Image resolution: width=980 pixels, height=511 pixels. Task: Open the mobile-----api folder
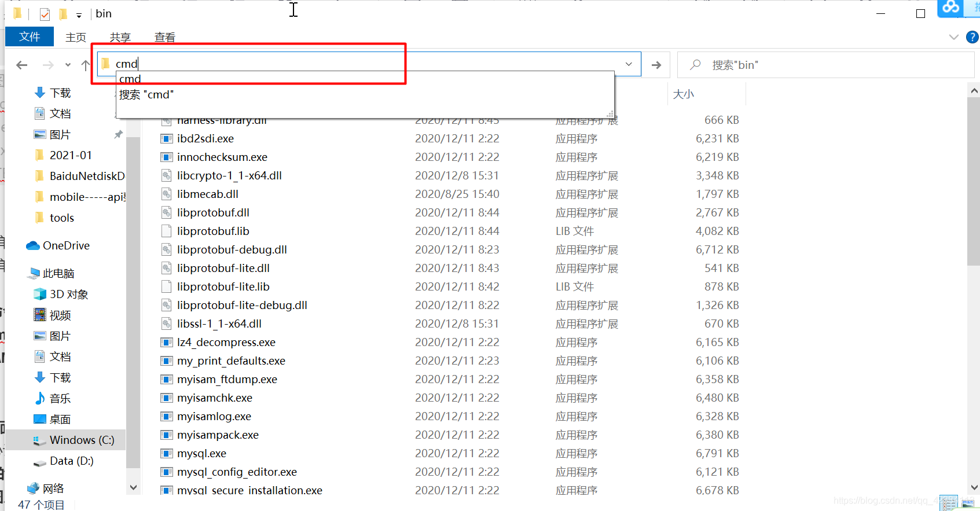click(87, 197)
